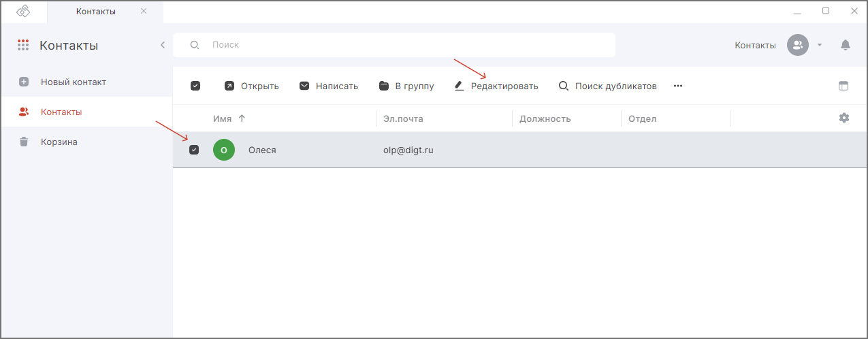868x339 pixels.
Task: Uncheck the checkbox in the Олеся row
Action: pyautogui.click(x=194, y=150)
